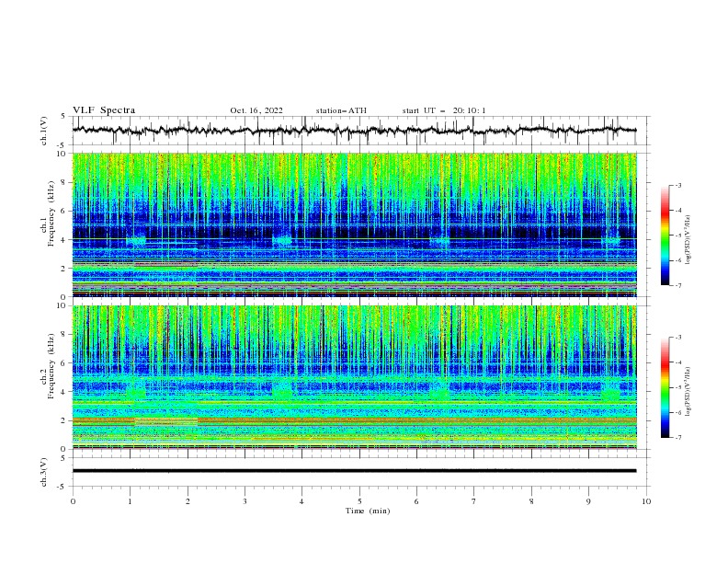Click the "2" kHz tick on ch.1 frequency axis
Image resolution: width=728 pixels, height=563 pixels.
[x=64, y=269]
